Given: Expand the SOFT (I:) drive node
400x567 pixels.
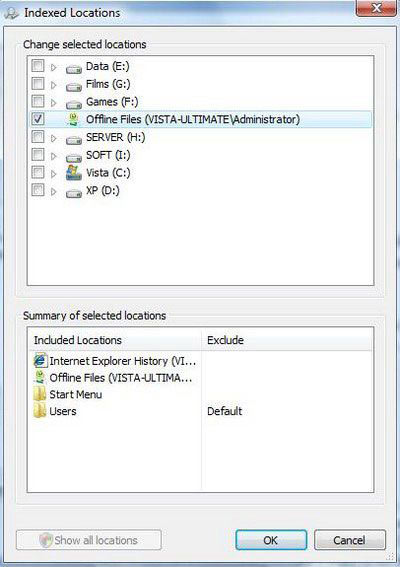Looking at the screenshot, I should pyautogui.click(x=54, y=156).
